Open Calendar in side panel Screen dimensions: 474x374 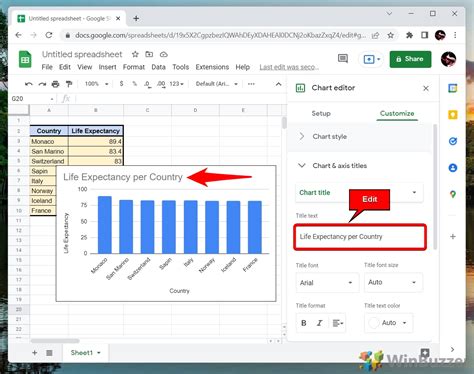pos(453,88)
